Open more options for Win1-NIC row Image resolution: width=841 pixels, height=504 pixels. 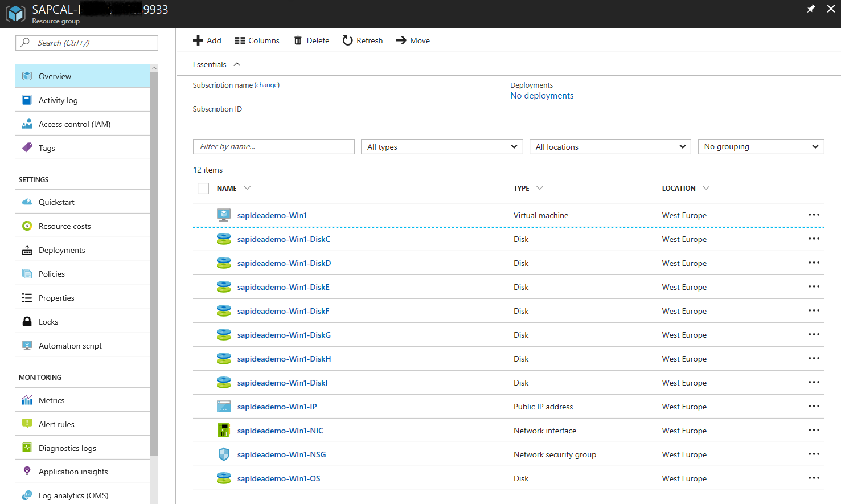814,430
